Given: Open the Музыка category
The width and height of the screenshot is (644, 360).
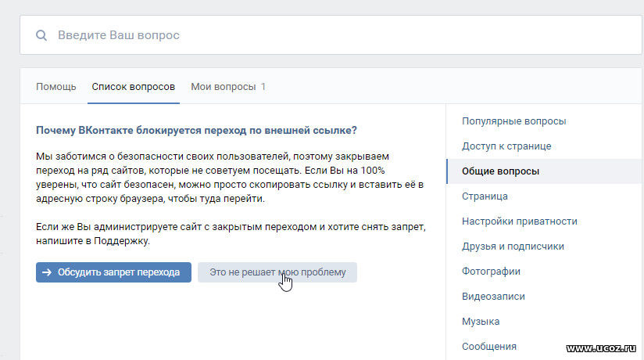Looking at the screenshot, I should point(481,322).
